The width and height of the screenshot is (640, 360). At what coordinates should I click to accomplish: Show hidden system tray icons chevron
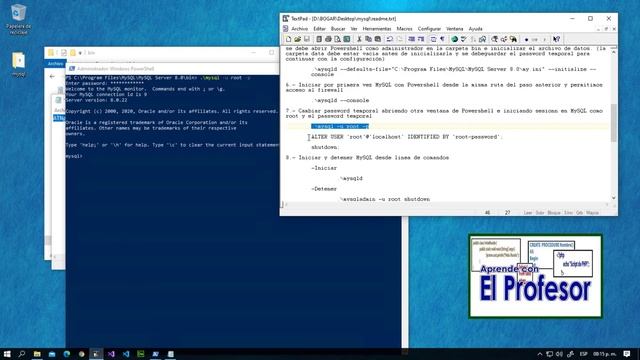click(540, 354)
